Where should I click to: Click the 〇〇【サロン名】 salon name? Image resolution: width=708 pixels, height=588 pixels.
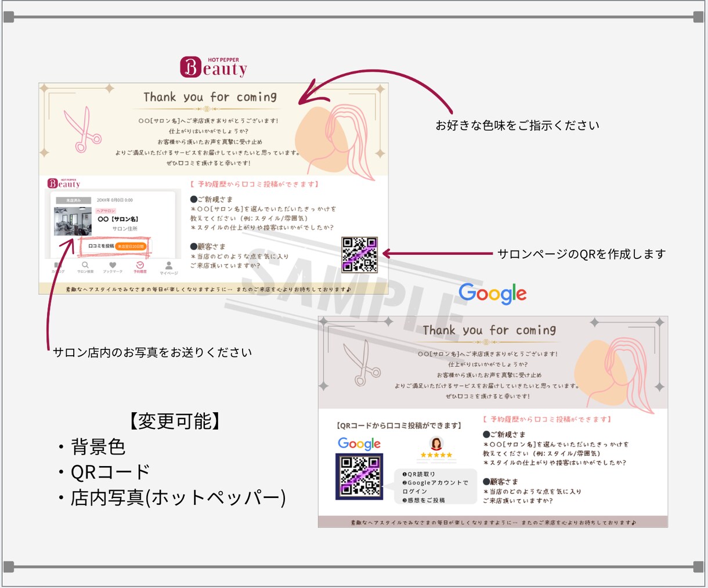[x=118, y=219]
